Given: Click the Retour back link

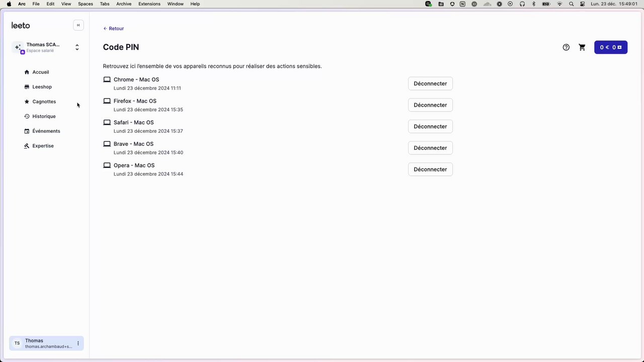Looking at the screenshot, I should click(114, 29).
